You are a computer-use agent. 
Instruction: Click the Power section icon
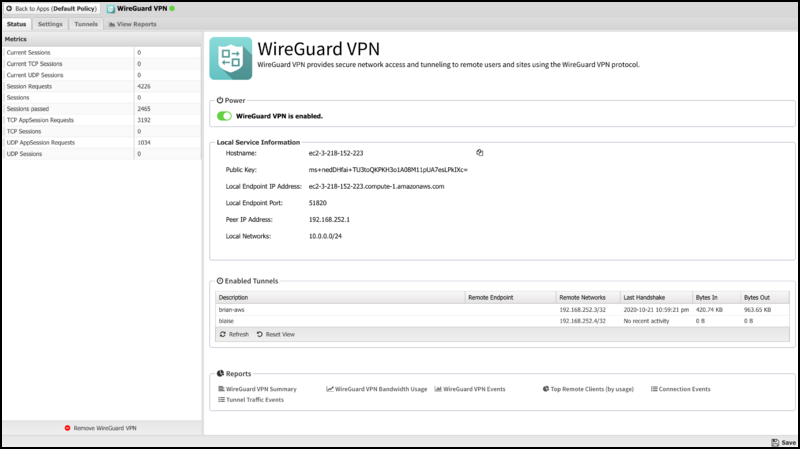click(x=220, y=101)
